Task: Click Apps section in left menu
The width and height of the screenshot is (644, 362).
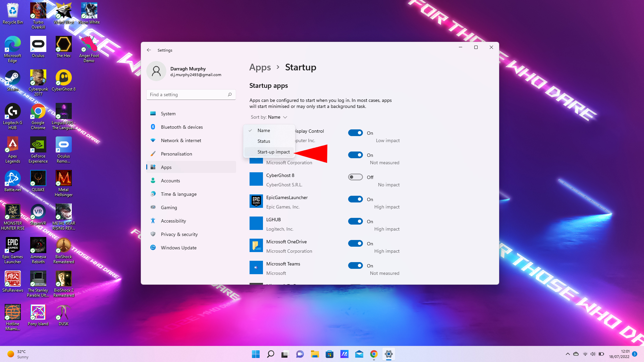Action: click(x=166, y=167)
